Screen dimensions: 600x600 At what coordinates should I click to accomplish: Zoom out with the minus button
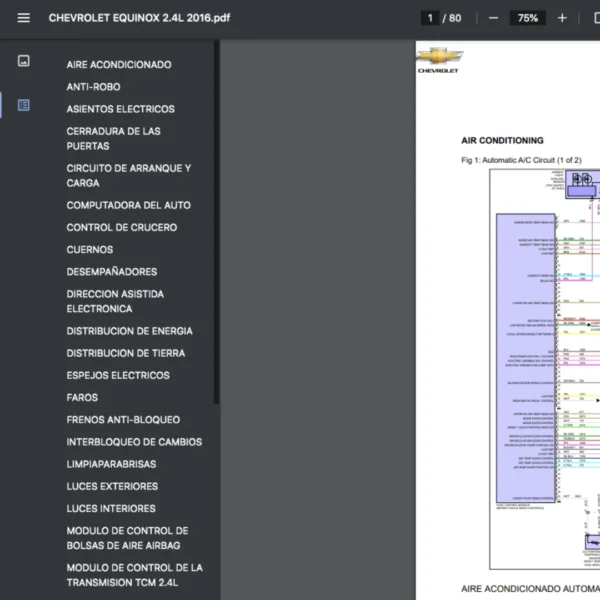(x=492, y=18)
